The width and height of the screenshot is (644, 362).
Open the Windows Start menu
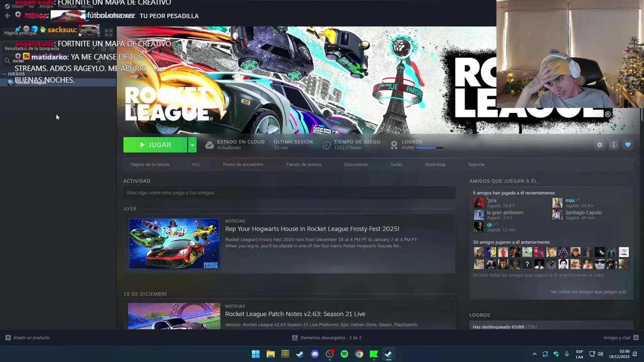click(256, 354)
